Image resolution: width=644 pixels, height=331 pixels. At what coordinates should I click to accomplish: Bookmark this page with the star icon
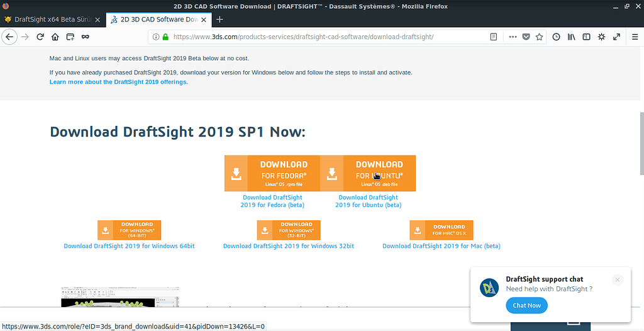[539, 37]
